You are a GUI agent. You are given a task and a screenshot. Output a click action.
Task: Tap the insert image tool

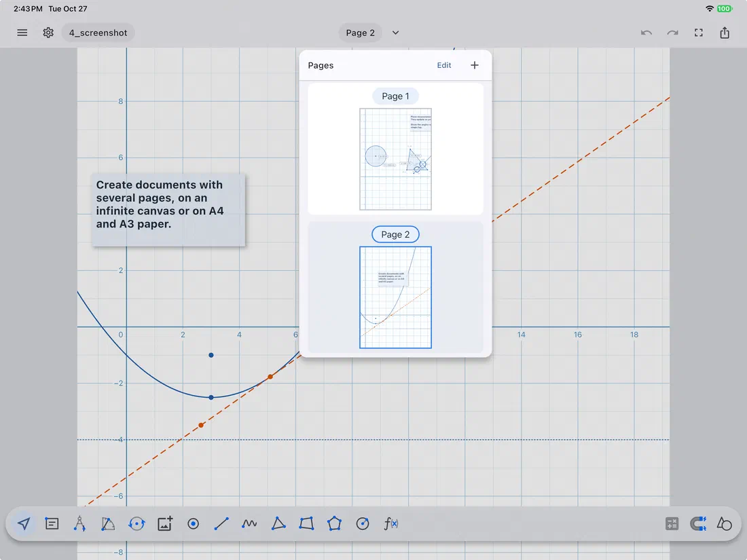pos(165,524)
